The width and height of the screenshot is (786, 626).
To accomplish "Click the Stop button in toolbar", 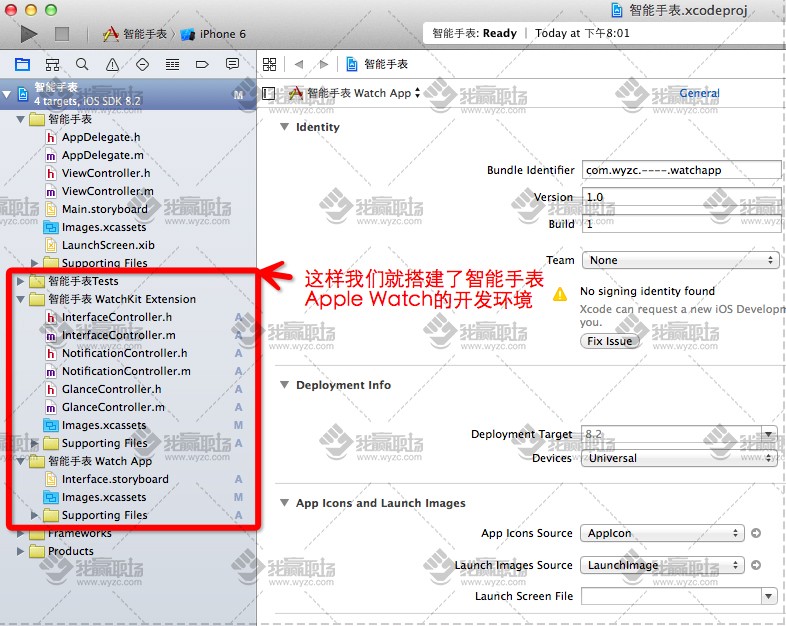I will 62,34.
